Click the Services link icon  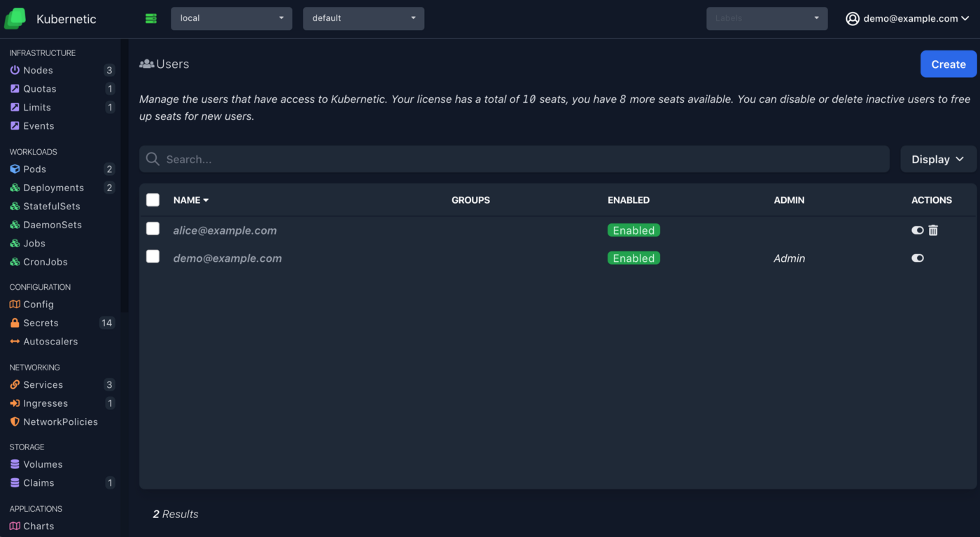[x=15, y=384]
